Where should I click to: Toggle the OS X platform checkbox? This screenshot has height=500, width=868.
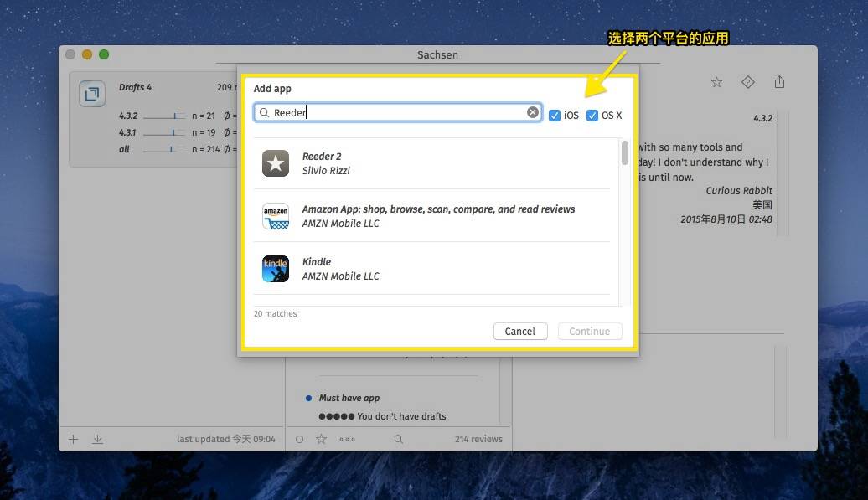pos(592,115)
